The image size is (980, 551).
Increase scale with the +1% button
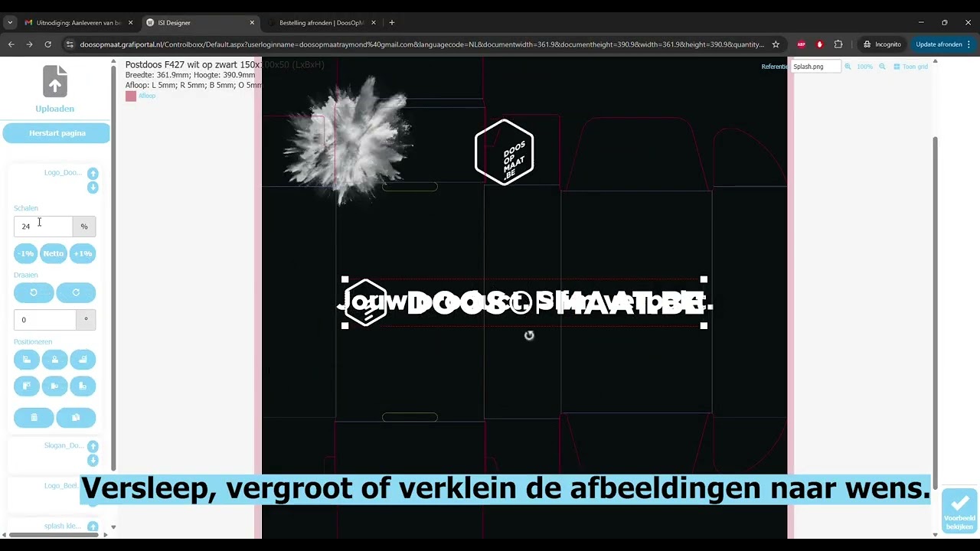pos(83,253)
